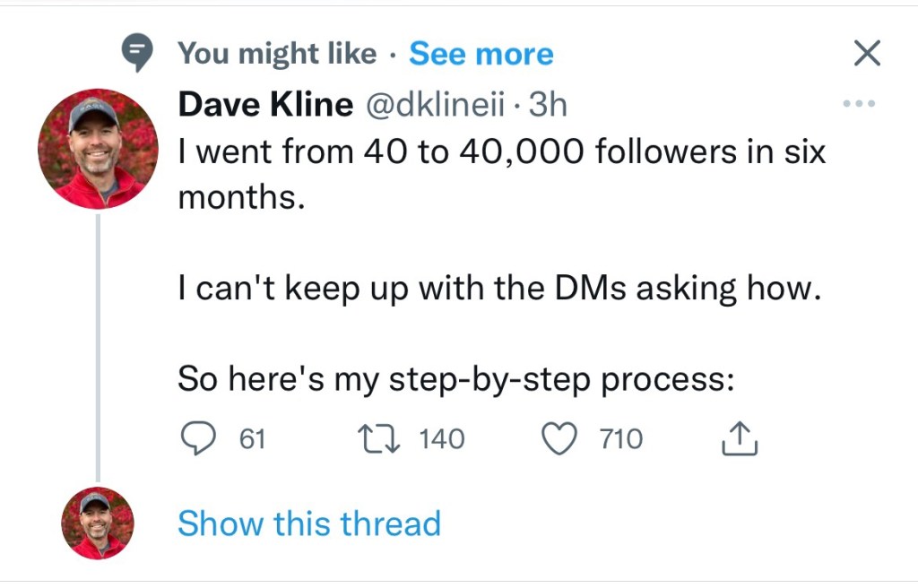Click Dave Kline's large profile avatar
This screenshot has width=918, height=588.
pos(98,149)
